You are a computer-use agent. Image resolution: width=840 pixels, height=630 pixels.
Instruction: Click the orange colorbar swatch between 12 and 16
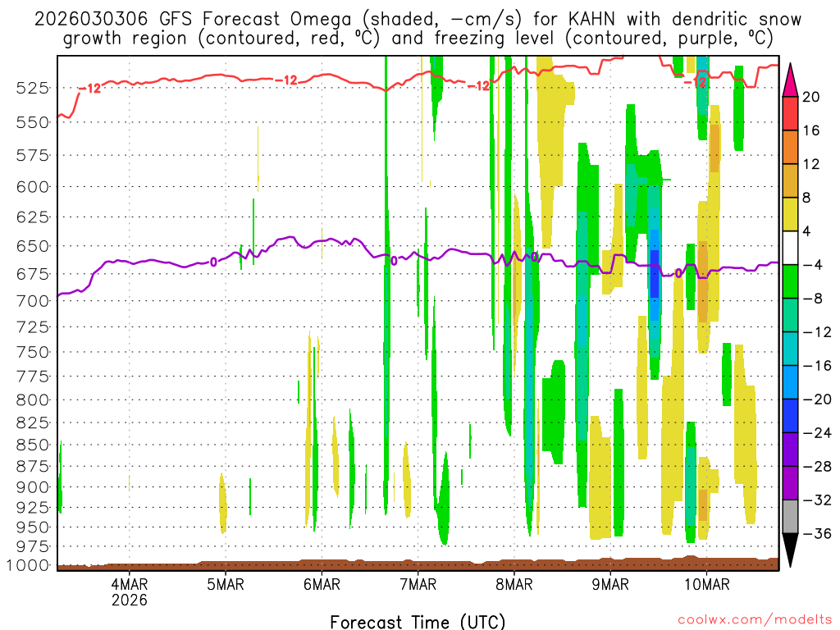(x=790, y=148)
